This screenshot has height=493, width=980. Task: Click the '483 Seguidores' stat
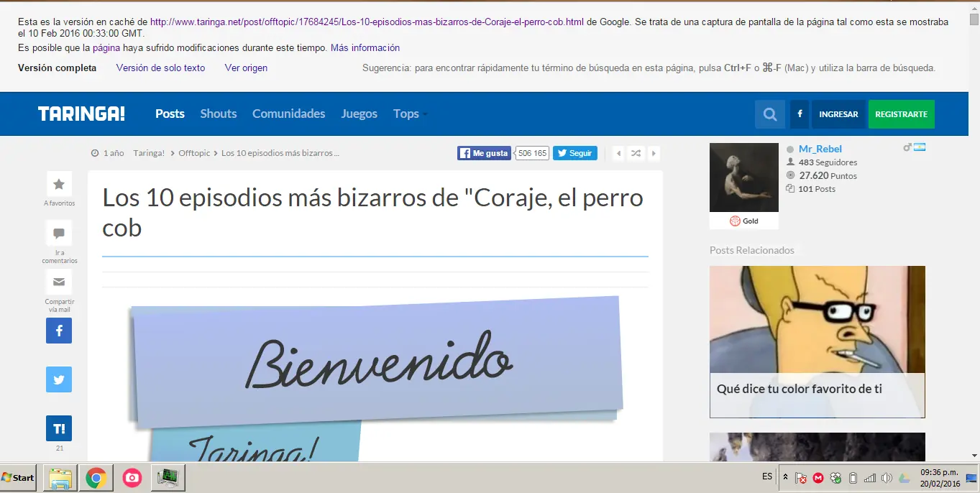tap(822, 162)
